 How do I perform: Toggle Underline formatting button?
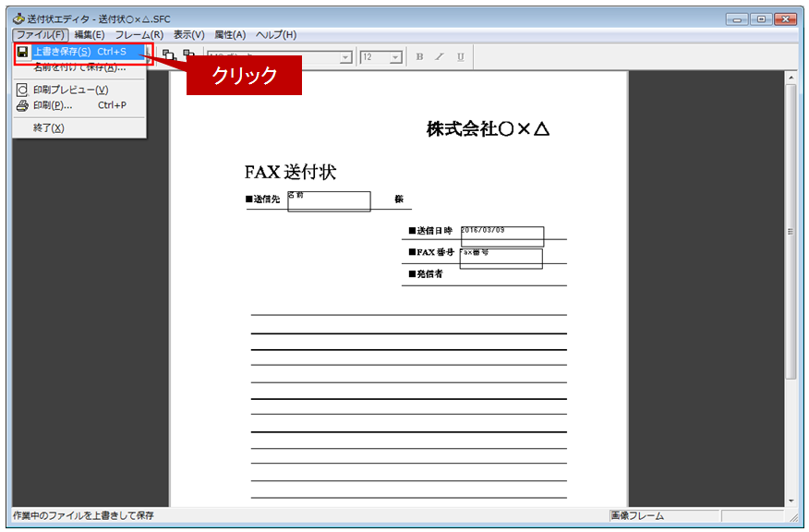tap(460, 56)
